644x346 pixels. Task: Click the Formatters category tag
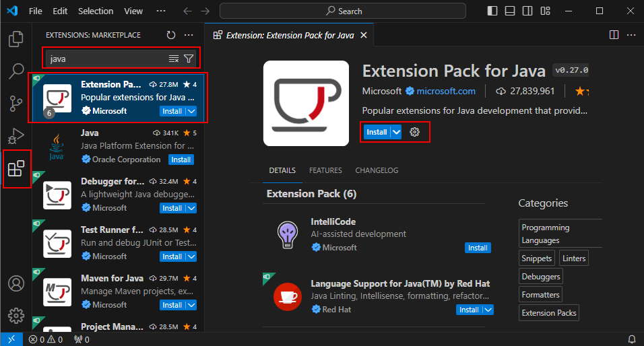point(540,295)
